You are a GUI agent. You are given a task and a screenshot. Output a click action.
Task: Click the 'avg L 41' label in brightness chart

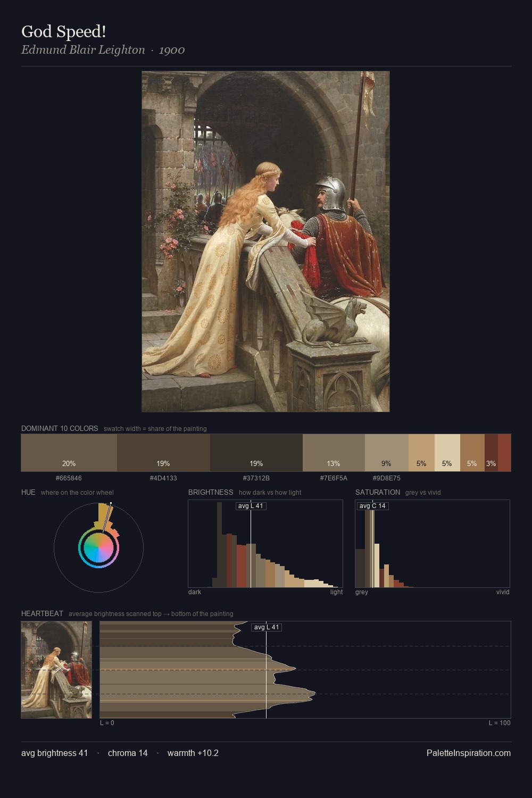pyautogui.click(x=251, y=506)
